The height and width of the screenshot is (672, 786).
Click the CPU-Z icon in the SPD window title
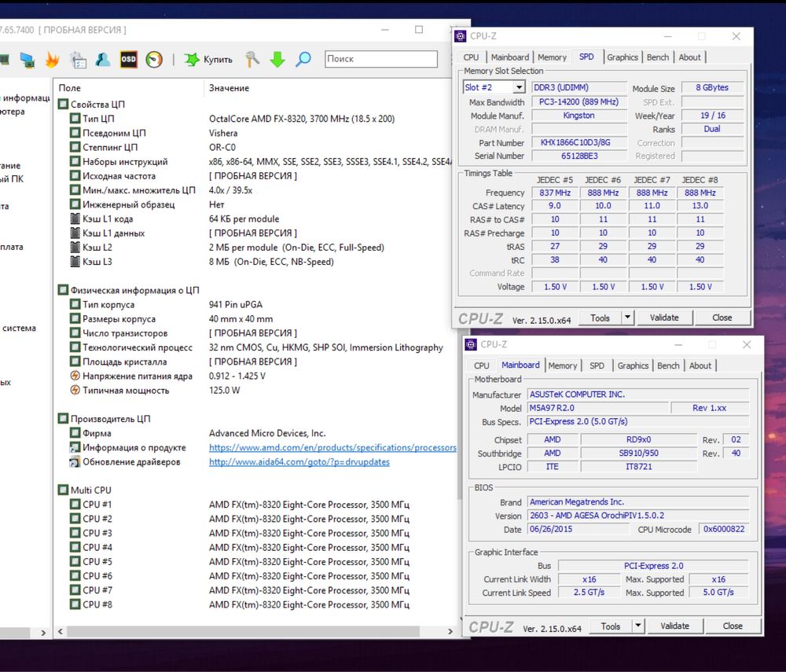[460, 36]
